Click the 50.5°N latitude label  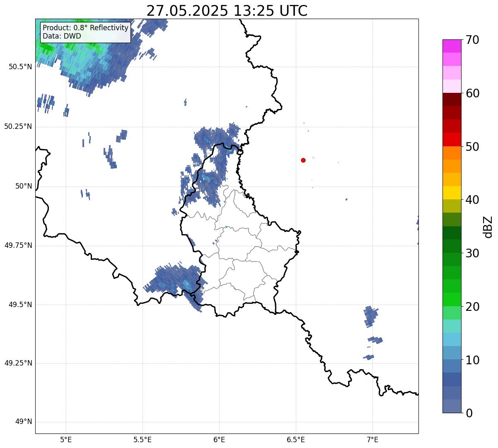coord(20,67)
